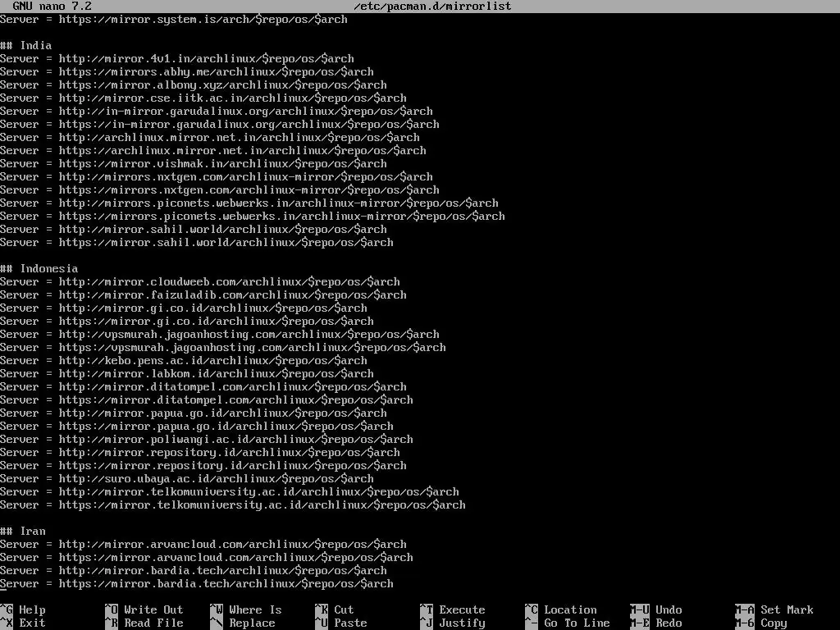Click the ^X Exit shortcut

[23, 623]
